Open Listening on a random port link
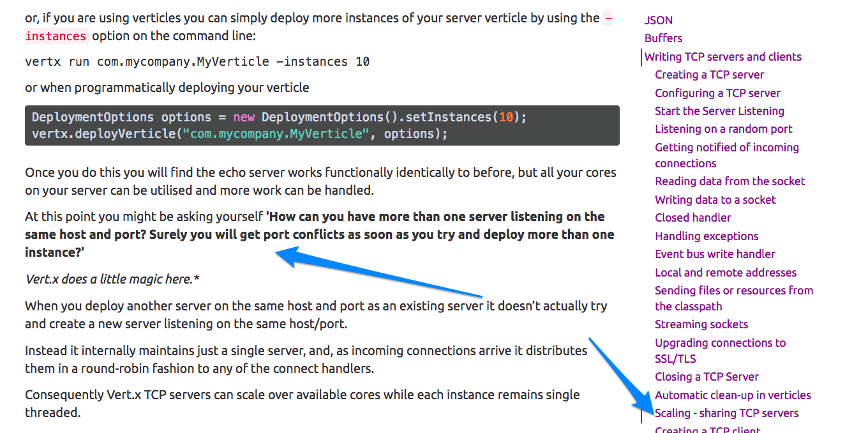Viewport: 868px width, 433px height. [723, 129]
